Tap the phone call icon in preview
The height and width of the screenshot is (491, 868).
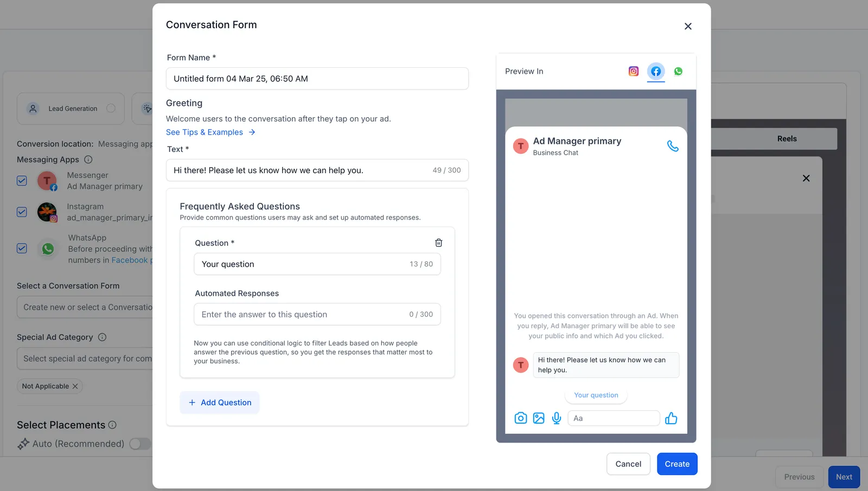pos(673,146)
